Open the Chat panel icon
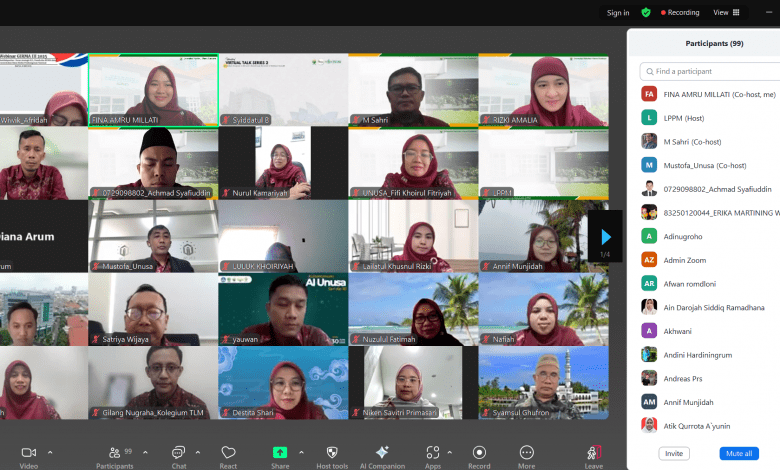This screenshot has height=470, width=780. (x=178, y=453)
